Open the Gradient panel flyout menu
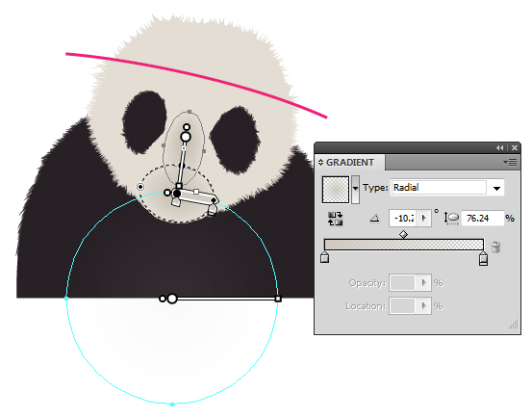 coord(510,163)
